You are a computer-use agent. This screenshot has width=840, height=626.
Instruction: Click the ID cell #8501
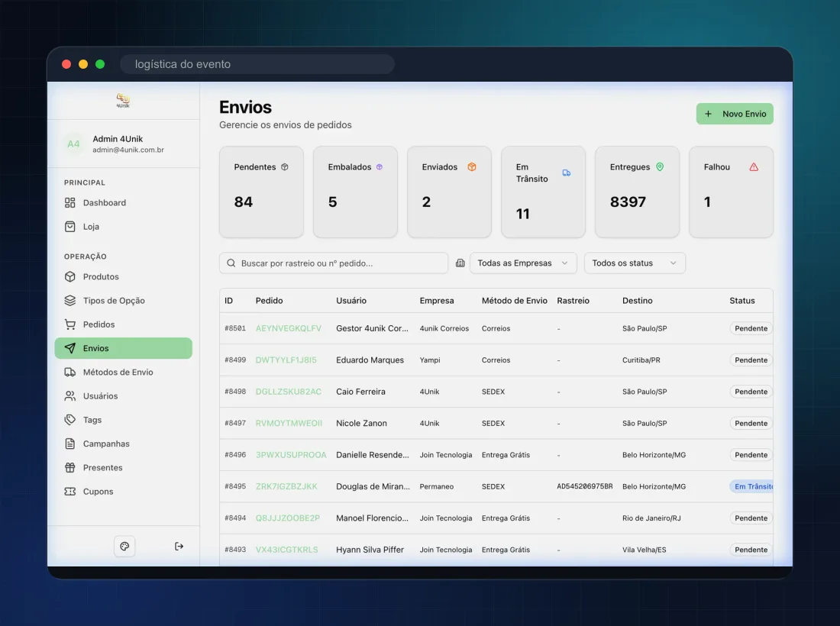coord(235,328)
